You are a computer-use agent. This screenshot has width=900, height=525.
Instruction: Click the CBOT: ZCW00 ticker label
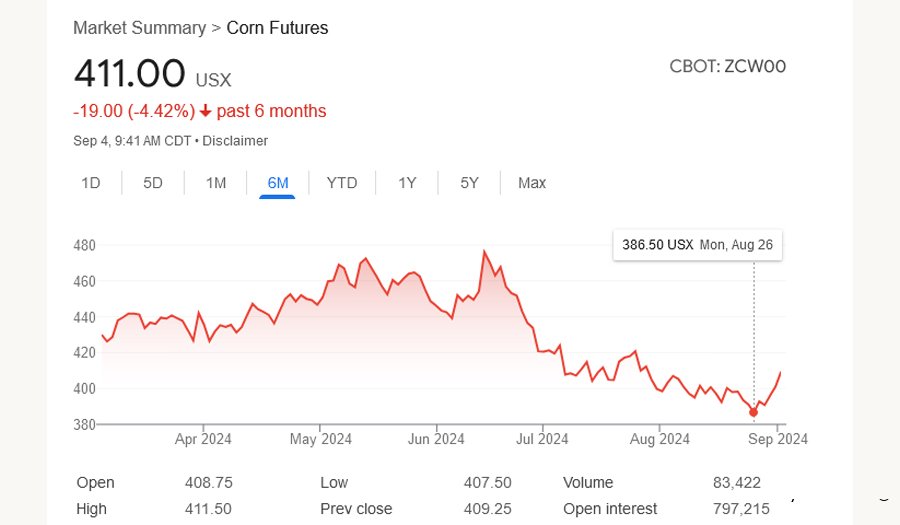pyautogui.click(x=727, y=67)
